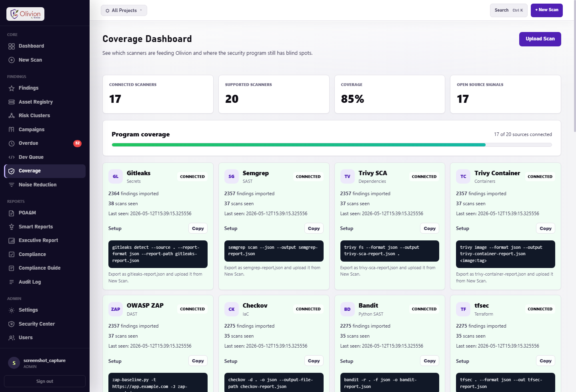This screenshot has height=392, width=576.
Task: Go to Asset Registry
Action: click(45, 102)
